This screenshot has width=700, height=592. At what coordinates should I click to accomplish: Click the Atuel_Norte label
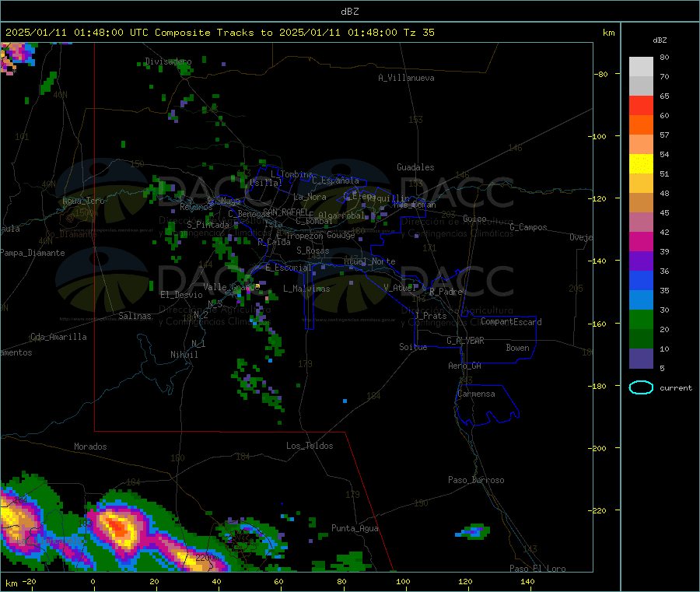click(x=369, y=261)
